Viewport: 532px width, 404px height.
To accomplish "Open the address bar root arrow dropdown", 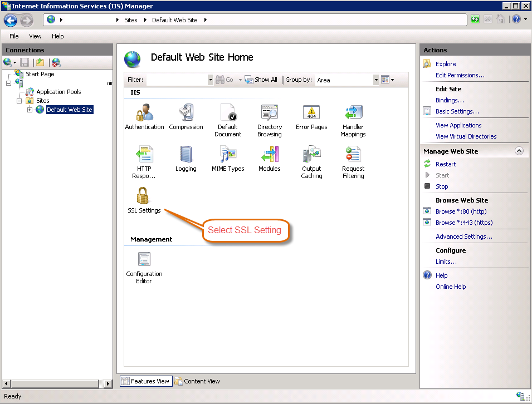I will pos(61,20).
